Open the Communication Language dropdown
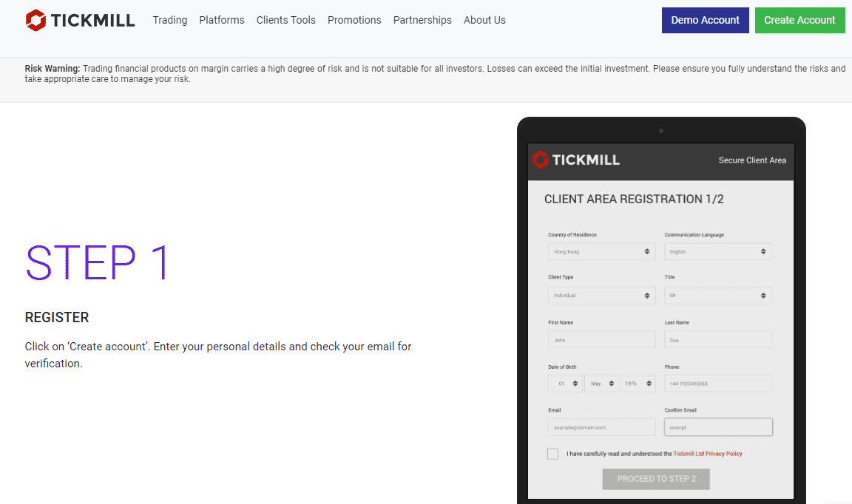The height and width of the screenshot is (504, 852). click(718, 251)
